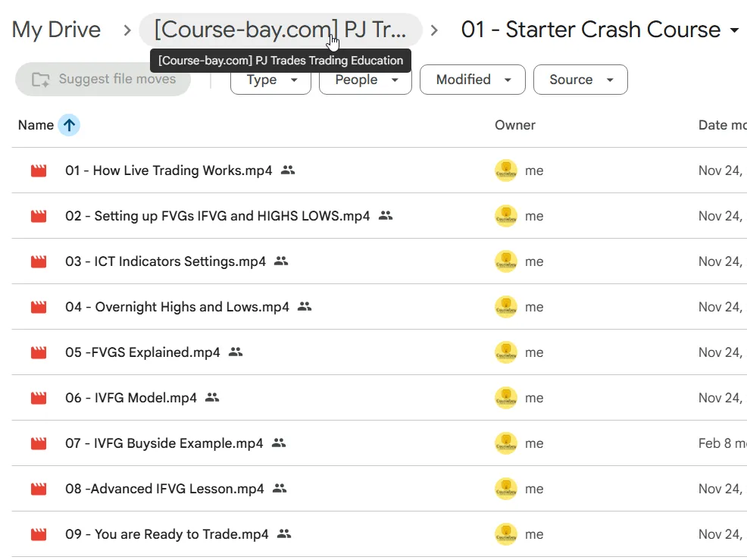
Task: Open the People filter dropdown
Action: tap(365, 80)
